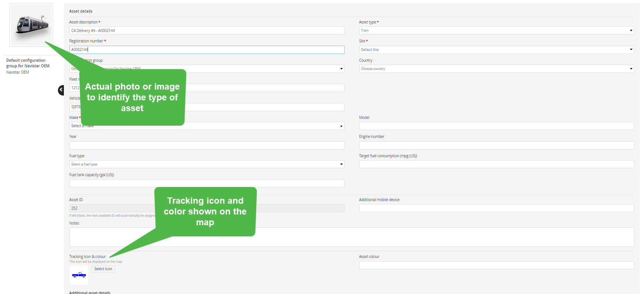The width and height of the screenshot is (644, 294).
Task: Open the Site dropdown showing Default Site
Action: [496, 50]
